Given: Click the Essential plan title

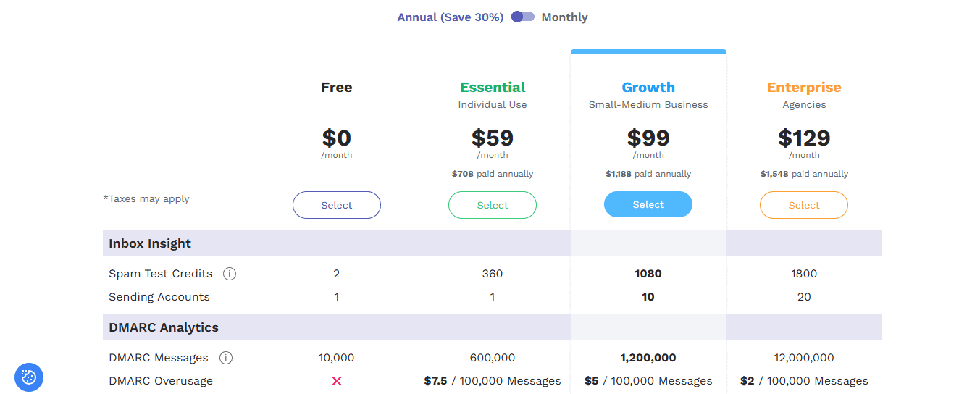Looking at the screenshot, I should [493, 88].
